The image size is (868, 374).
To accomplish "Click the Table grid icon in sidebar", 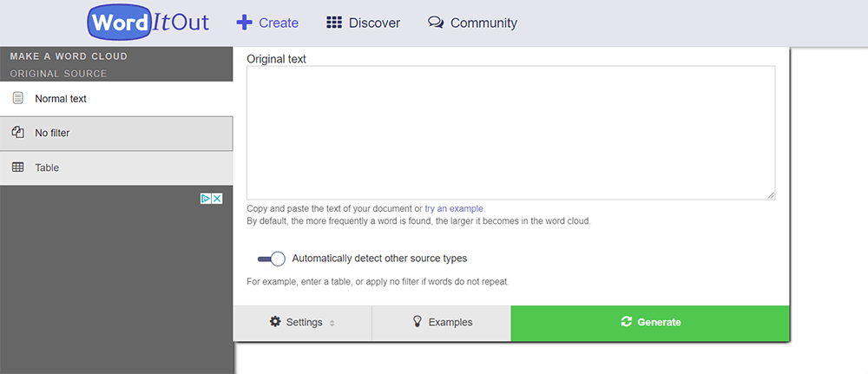I will point(17,167).
